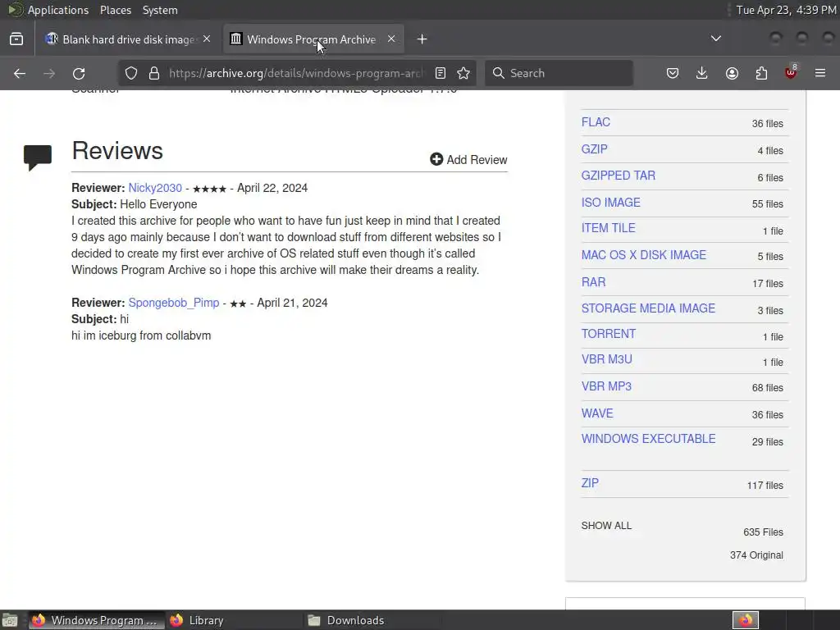Open the Firefox downloads panel
The height and width of the screenshot is (630, 840).
point(702,73)
